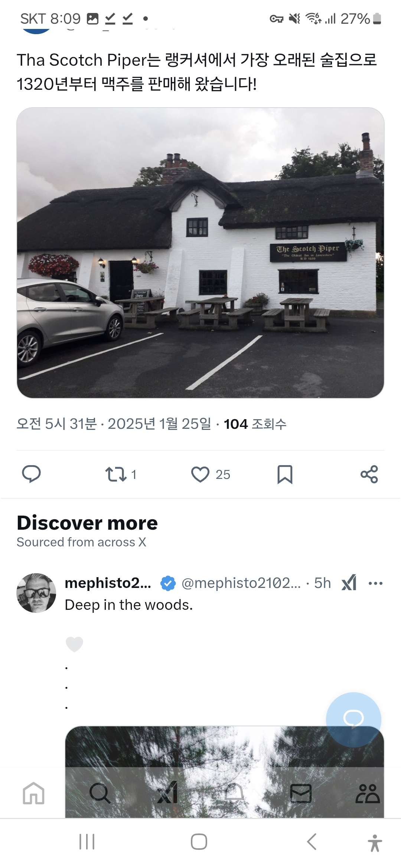
Task: Tap the floating compose reply button
Action: coord(353,719)
